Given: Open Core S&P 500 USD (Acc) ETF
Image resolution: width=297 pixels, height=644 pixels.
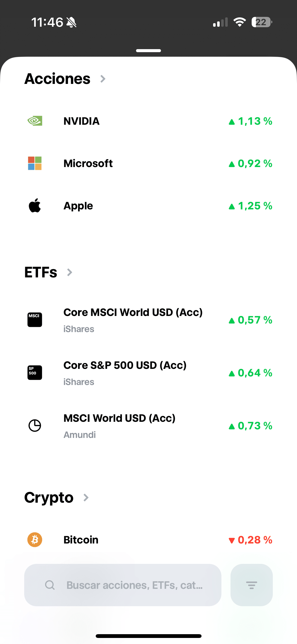Looking at the screenshot, I should point(125,366).
